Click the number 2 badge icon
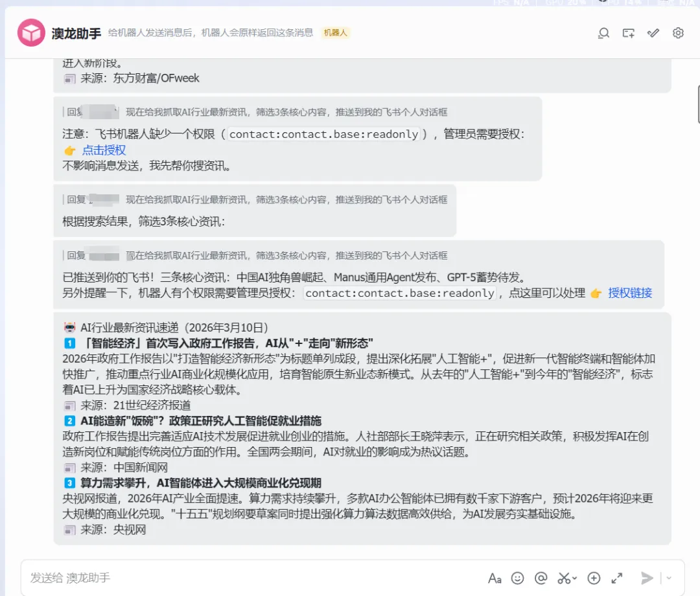The height and width of the screenshot is (596, 700). 70,421
